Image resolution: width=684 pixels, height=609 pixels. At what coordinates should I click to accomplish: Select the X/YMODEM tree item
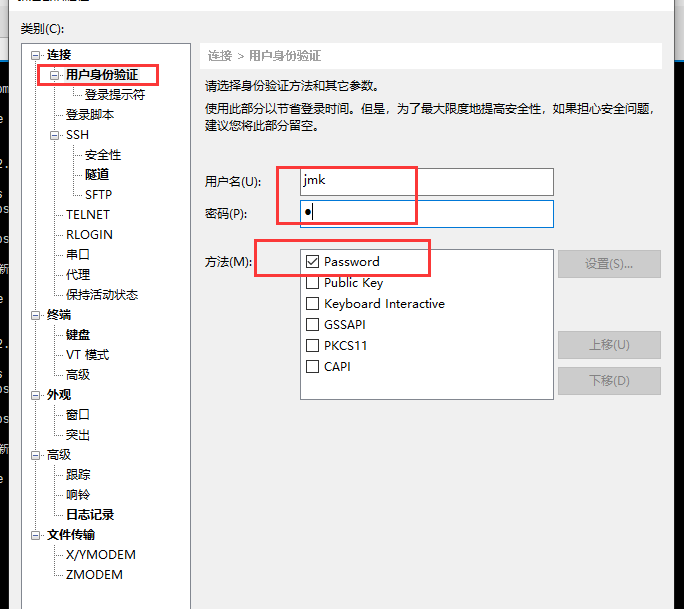pos(100,555)
